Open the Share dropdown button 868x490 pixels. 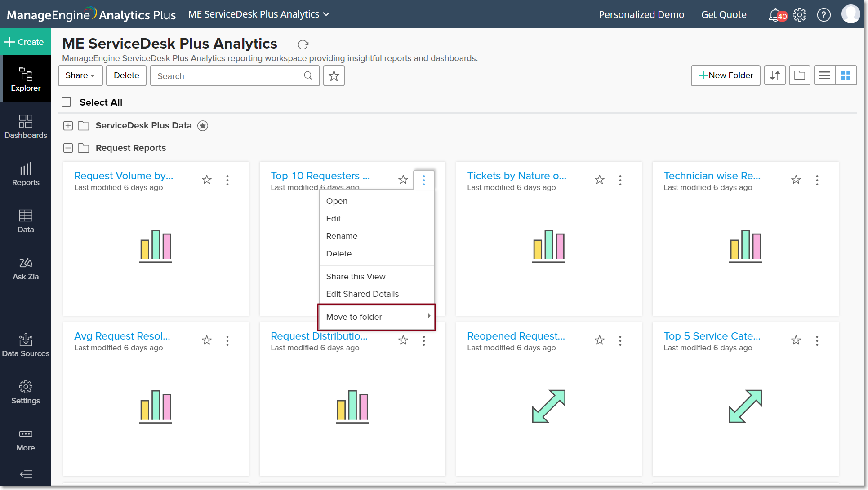pos(80,75)
